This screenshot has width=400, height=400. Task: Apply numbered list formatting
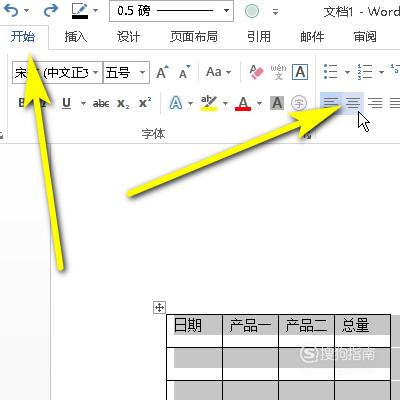click(x=365, y=72)
